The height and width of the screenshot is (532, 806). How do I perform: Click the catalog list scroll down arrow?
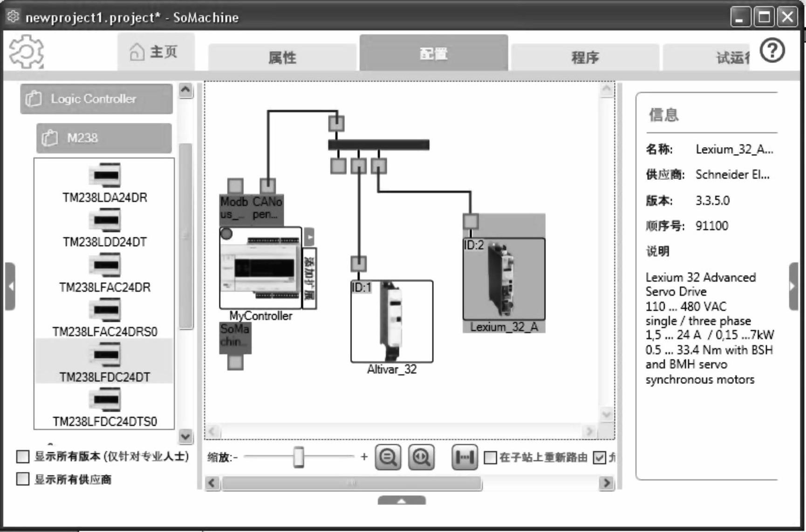[x=185, y=437]
